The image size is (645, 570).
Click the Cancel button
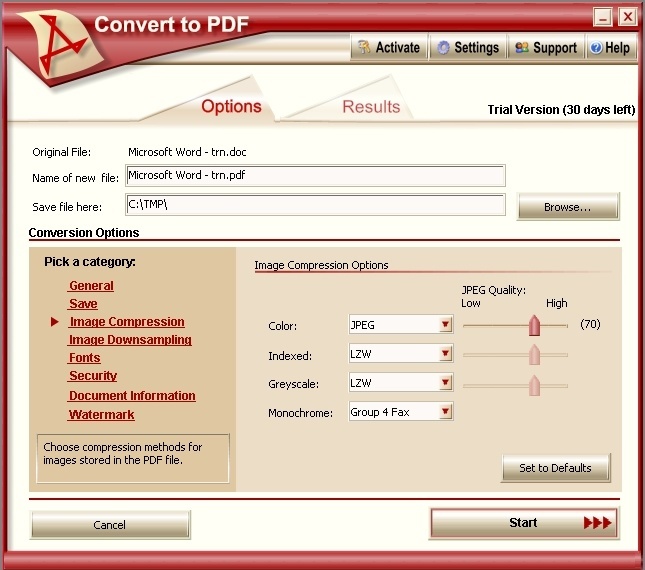click(x=110, y=525)
